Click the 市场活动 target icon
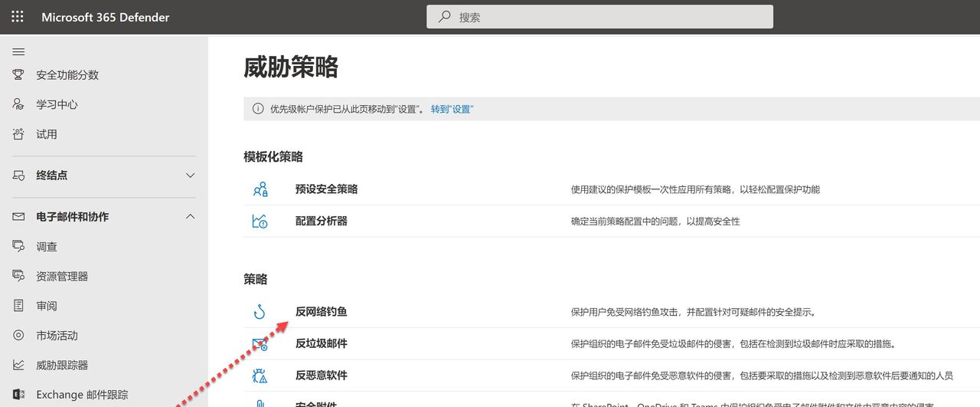Viewport: 980px width, 407px height. click(x=18, y=335)
